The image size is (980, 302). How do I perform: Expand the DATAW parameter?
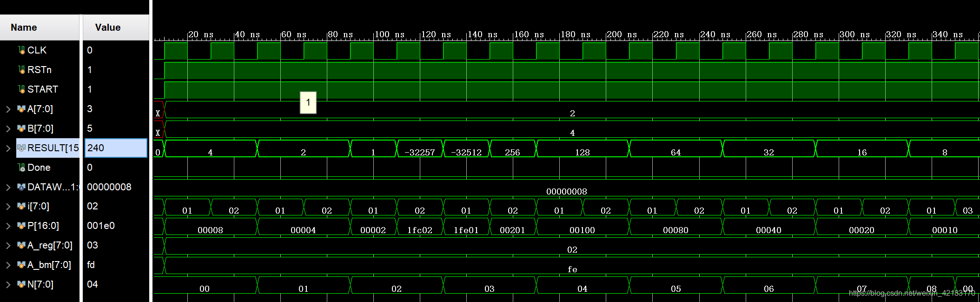pyautogui.click(x=8, y=187)
